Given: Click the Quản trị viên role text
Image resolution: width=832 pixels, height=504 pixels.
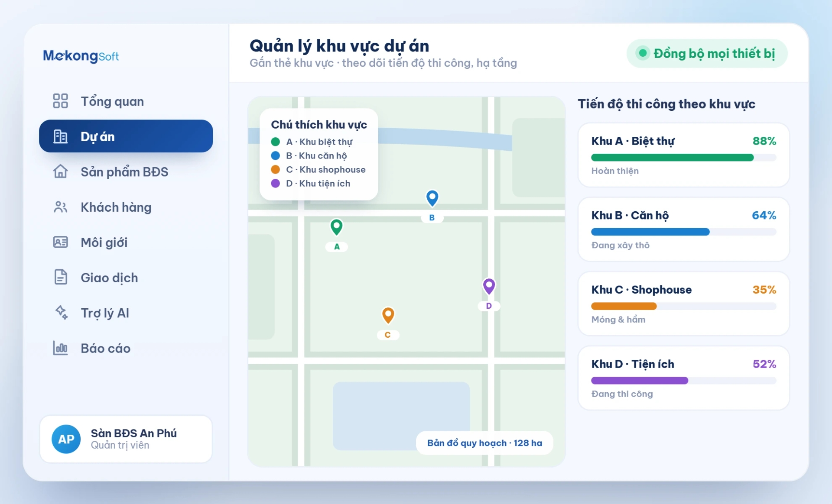Looking at the screenshot, I should tap(120, 445).
